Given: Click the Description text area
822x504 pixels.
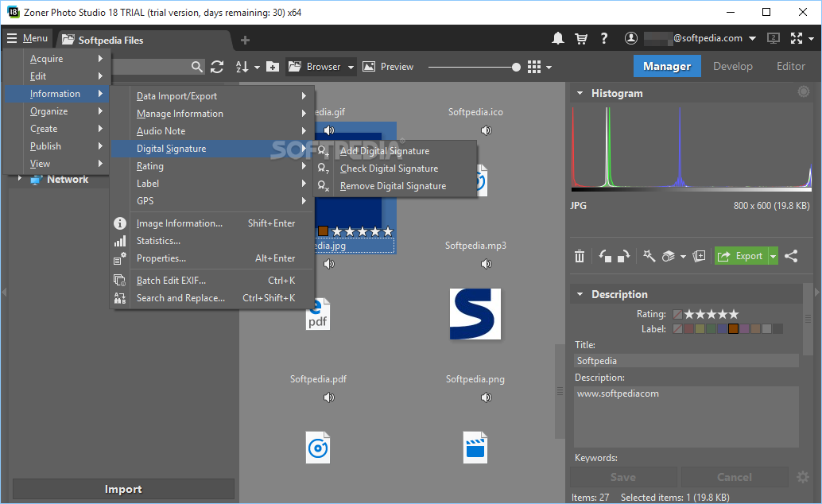Looking at the screenshot, I should (x=686, y=417).
